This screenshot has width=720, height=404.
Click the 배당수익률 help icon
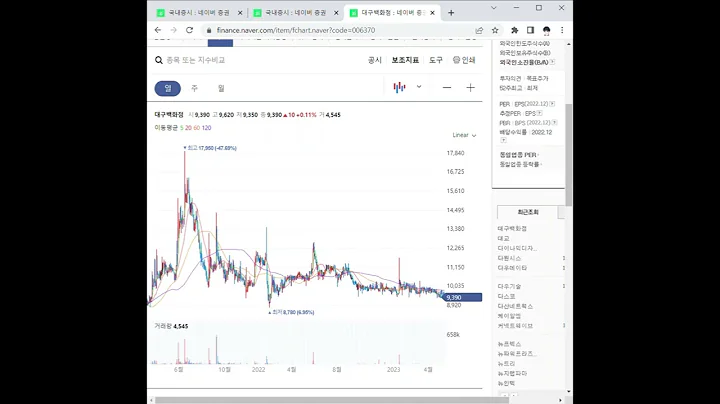tap(503, 140)
